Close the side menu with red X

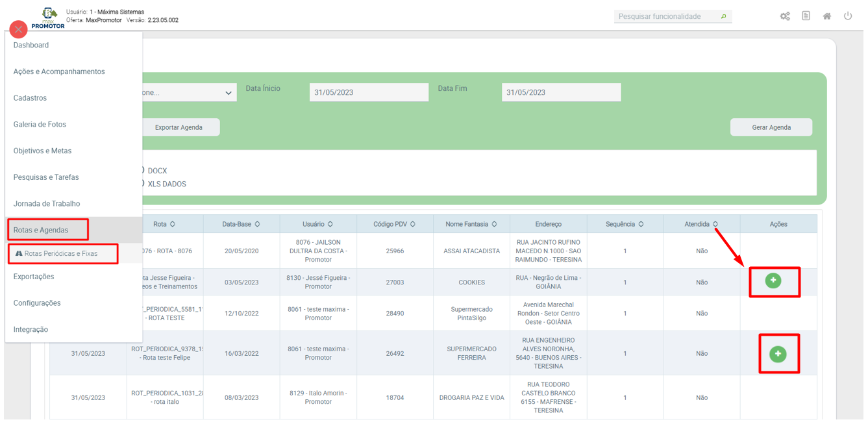(x=18, y=29)
